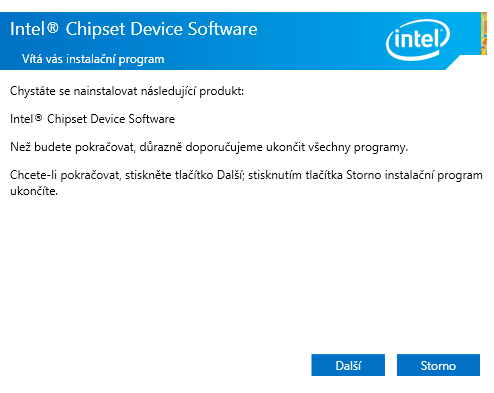Click the word programy ending the third sentence
This screenshot has height=393, width=494.
tap(381, 147)
